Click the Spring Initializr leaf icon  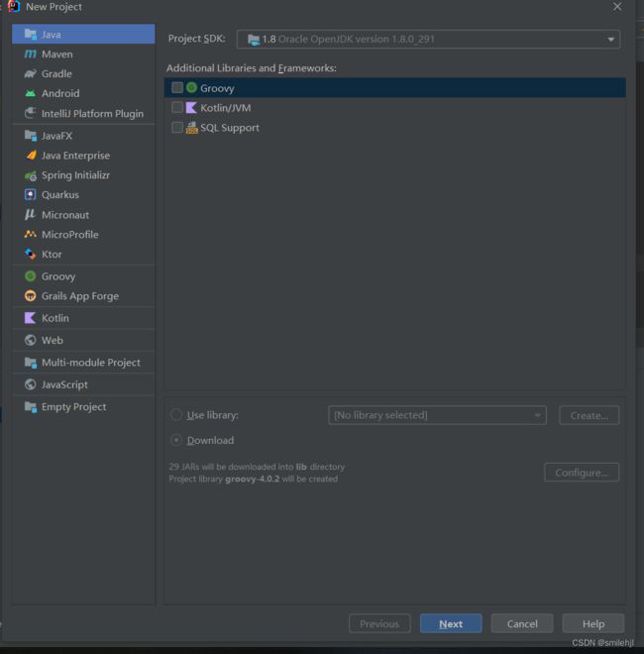pos(31,175)
